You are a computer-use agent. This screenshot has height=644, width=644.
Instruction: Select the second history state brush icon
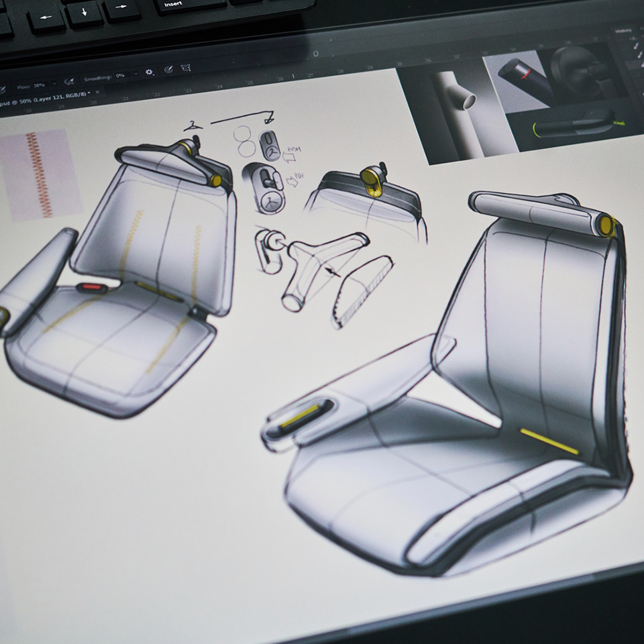(639, 55)
